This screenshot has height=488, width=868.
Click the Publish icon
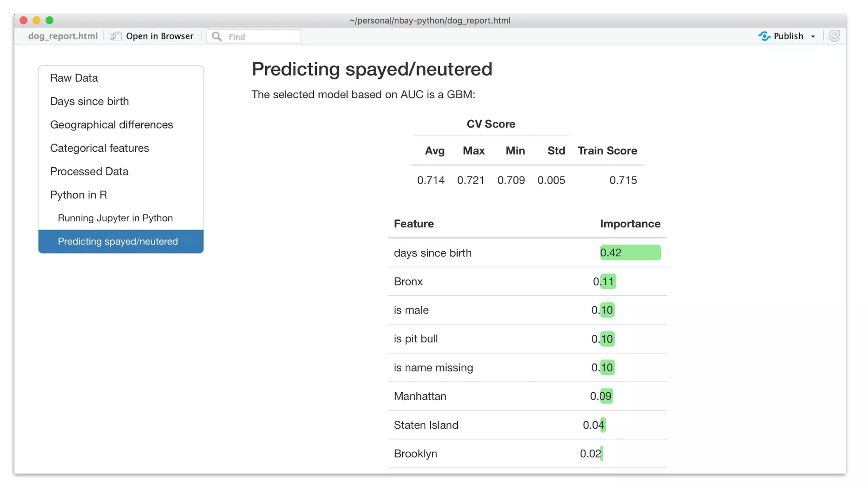coord(764,36)
